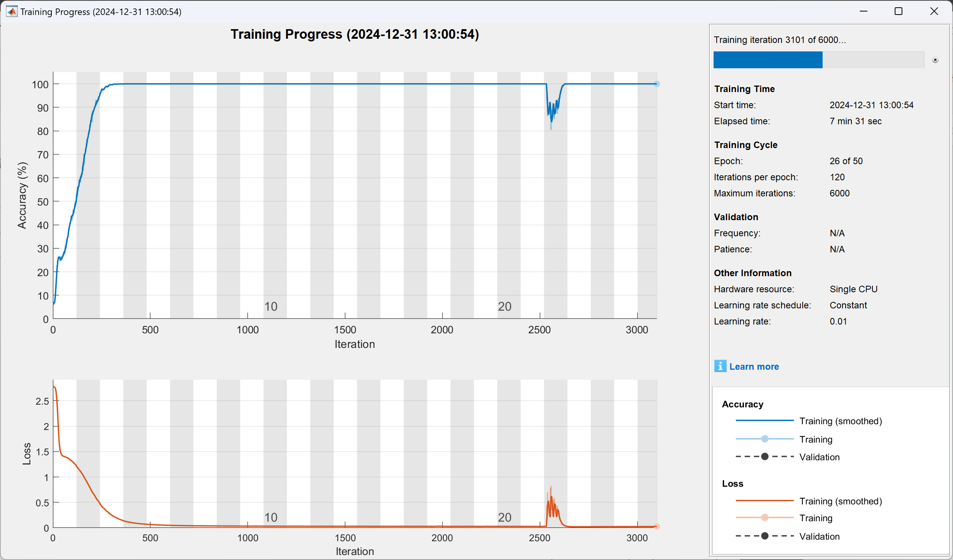Screen dimensions: 953x560
Task: Click the Accuracy Validation legend black dot
Action: (x=764, y=456)
